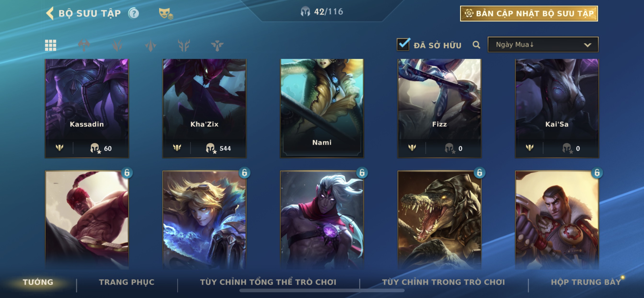Open the Ngày Mua sort dropdown
The image size is (644, 298).
[543, 45]
